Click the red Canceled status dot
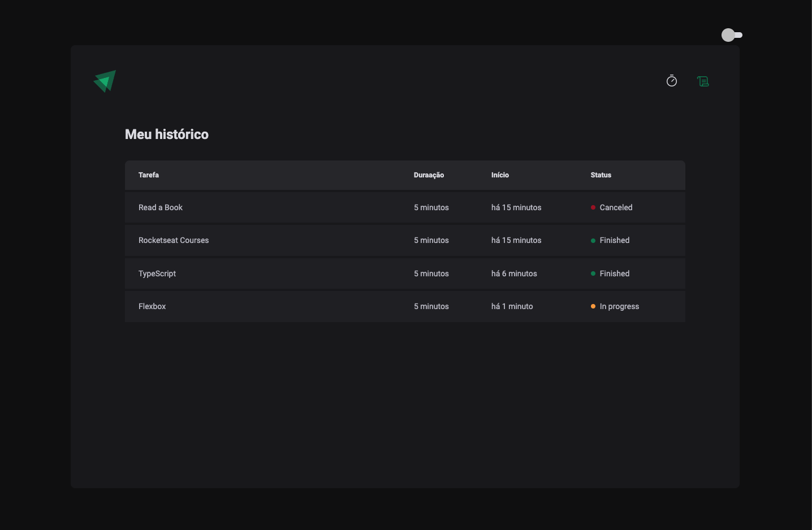 (593, 207)
